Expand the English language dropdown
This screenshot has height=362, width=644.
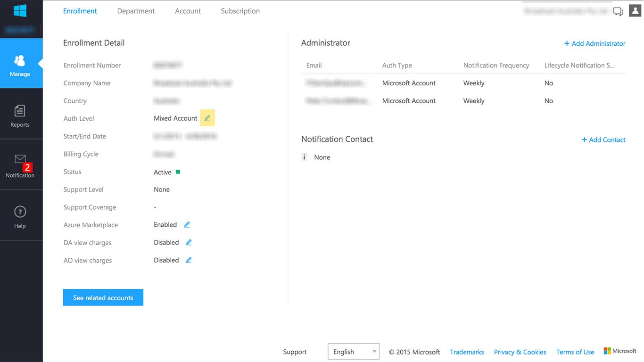[354, 351]
